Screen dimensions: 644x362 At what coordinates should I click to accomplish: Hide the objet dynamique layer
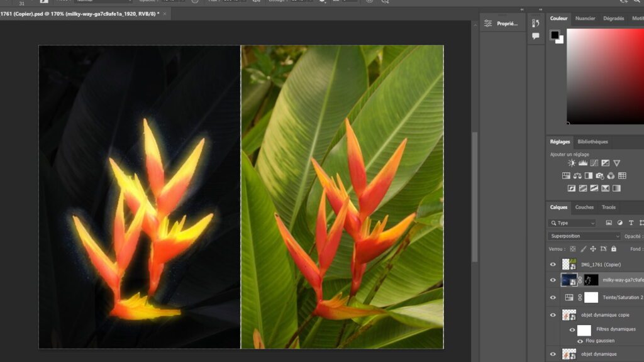coord(553,354)
